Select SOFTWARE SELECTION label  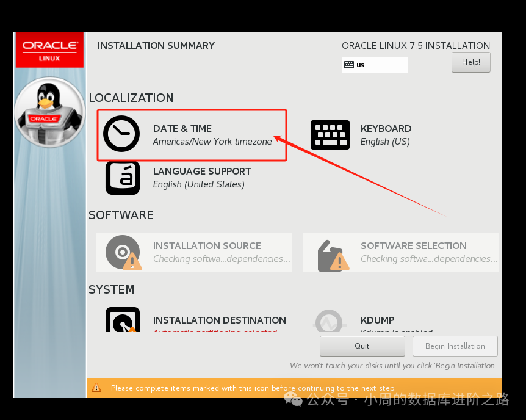click(x=414, y=246)
